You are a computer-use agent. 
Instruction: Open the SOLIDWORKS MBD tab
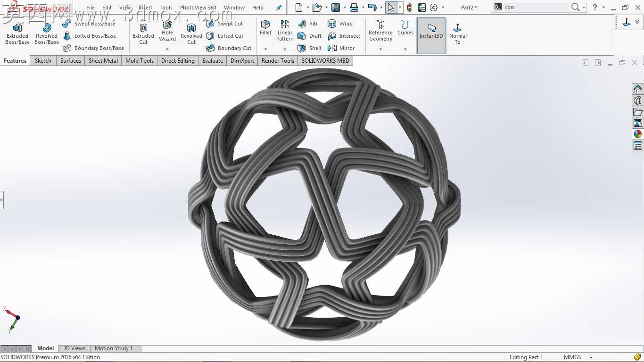click(x=325, y=61)
